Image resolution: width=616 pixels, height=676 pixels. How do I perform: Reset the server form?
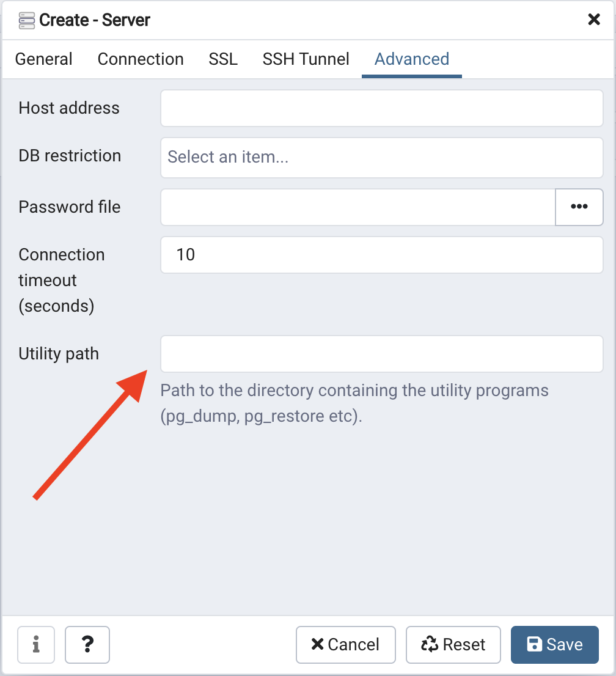(x=453, y=644)
